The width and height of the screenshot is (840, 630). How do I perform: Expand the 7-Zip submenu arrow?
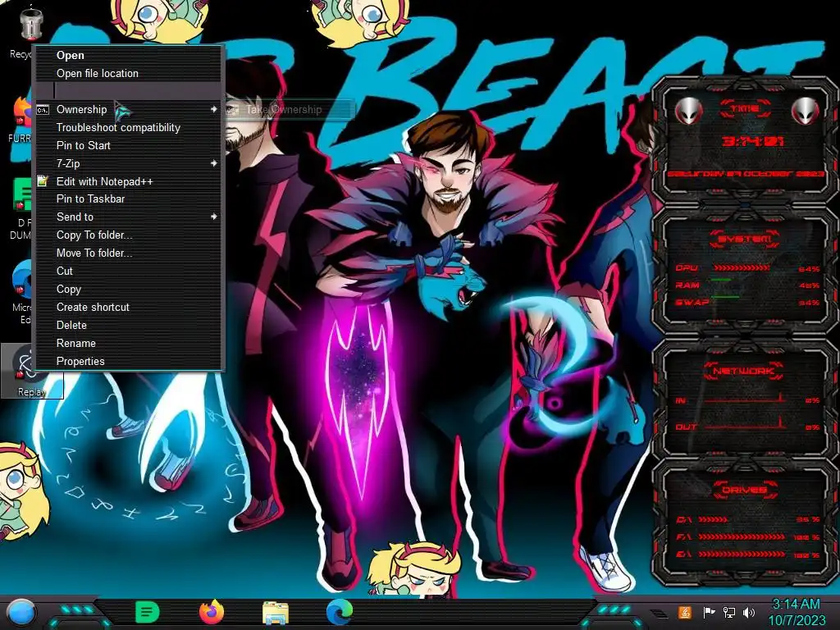[214, 163]
